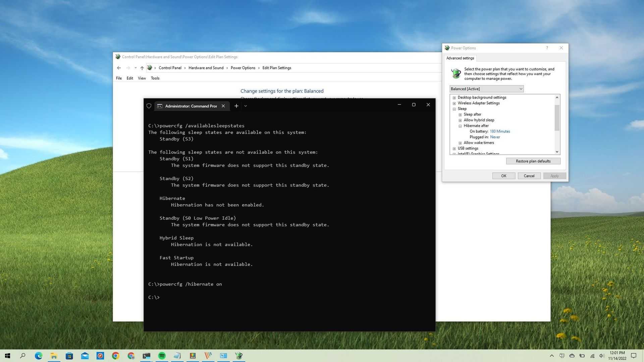This screenshot has width=644, height=362.
Task: Open taskbar Search
Action: [x=23, y=356]
